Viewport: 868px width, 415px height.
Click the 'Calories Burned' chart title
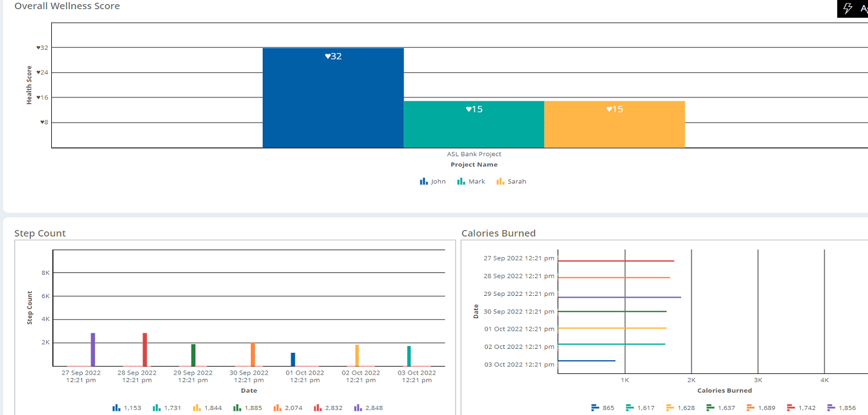point(499,233)
